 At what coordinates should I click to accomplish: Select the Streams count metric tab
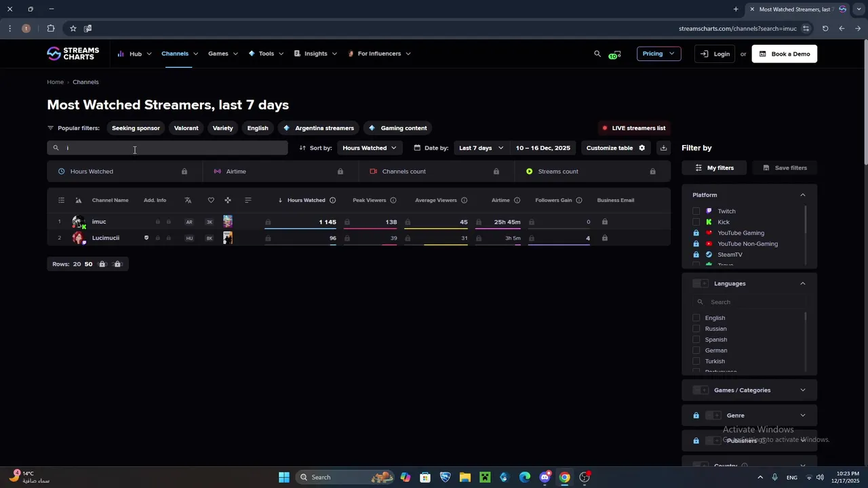[593, 171]
